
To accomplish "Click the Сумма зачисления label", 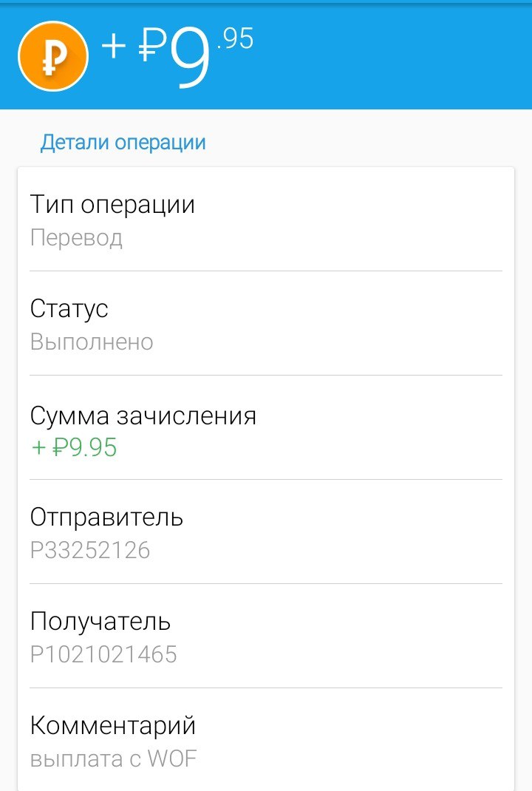I will [143, 415].
